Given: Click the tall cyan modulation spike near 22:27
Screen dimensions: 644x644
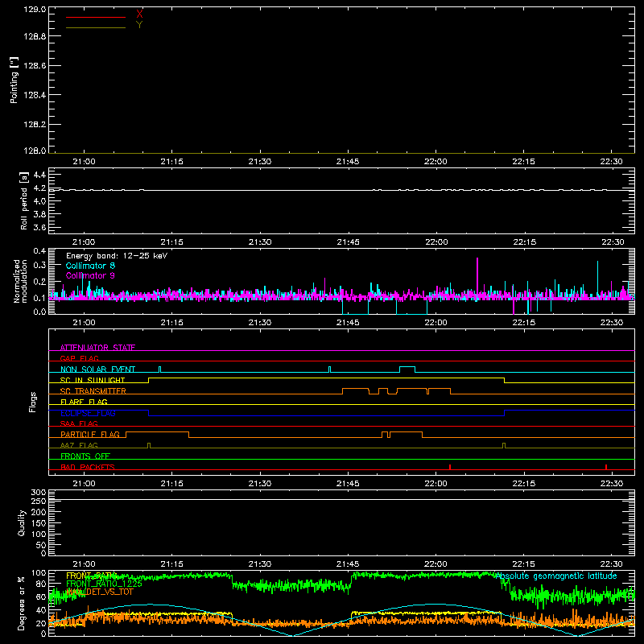Looking at the screenshot, I should pos(597,277).
